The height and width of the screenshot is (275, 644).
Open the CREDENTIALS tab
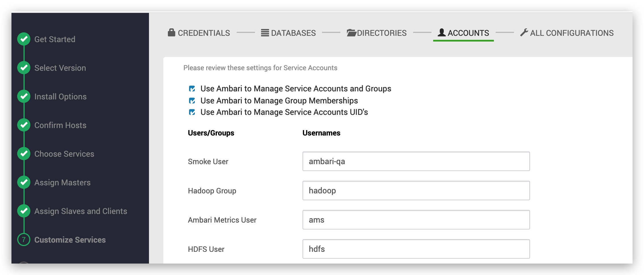coord(199,33)
